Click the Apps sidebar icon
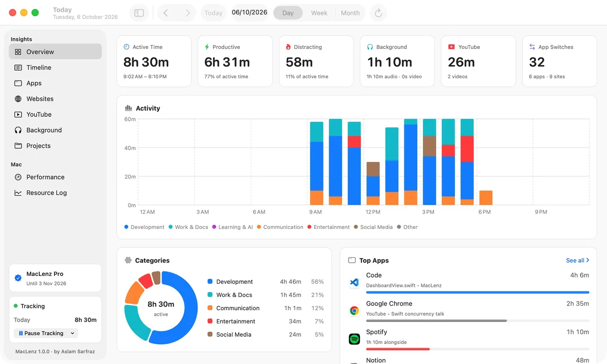 [18, 83]
